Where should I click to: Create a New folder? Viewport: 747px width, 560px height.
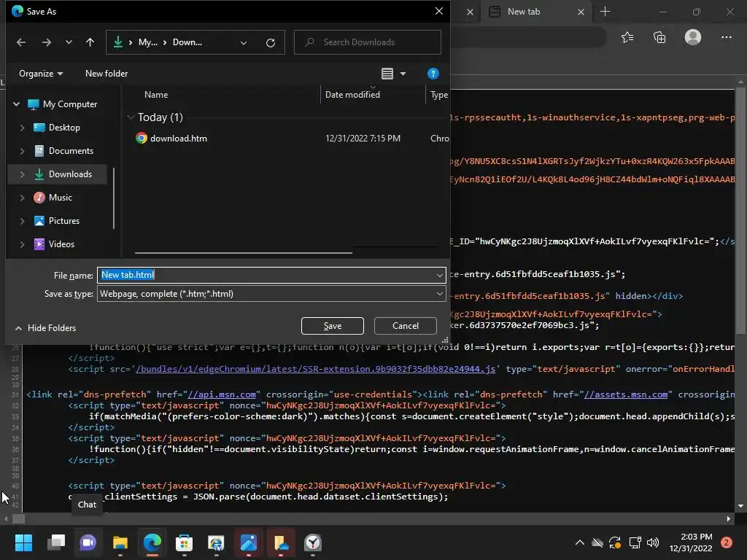pos(107,74)
